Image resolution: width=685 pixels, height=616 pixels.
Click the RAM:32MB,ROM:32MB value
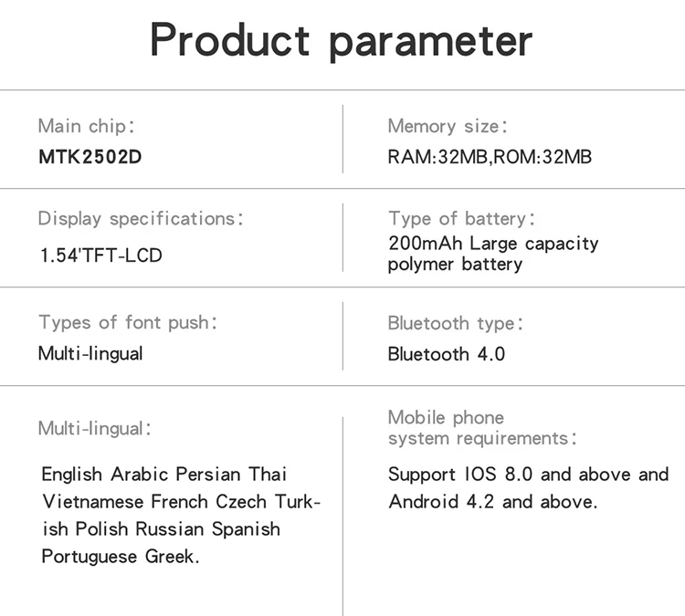[x=490, y=157]
